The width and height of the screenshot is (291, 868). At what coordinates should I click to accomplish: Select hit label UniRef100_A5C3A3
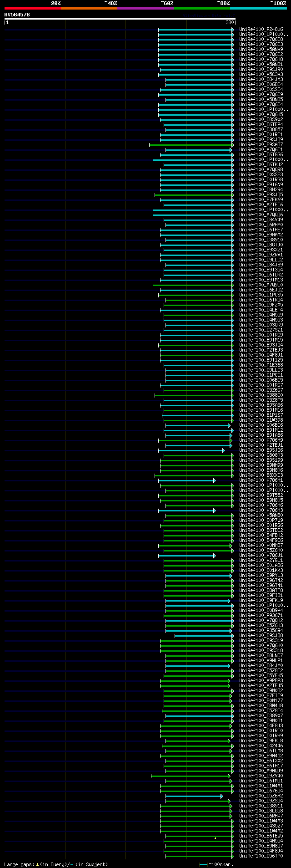(261, 75)
